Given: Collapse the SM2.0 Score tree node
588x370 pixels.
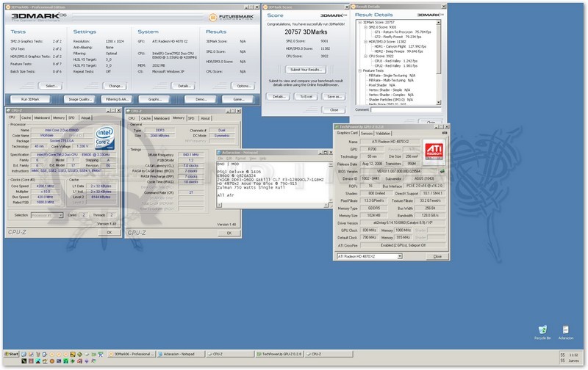Looking at the screenshot, I should (x=365, y=27).
